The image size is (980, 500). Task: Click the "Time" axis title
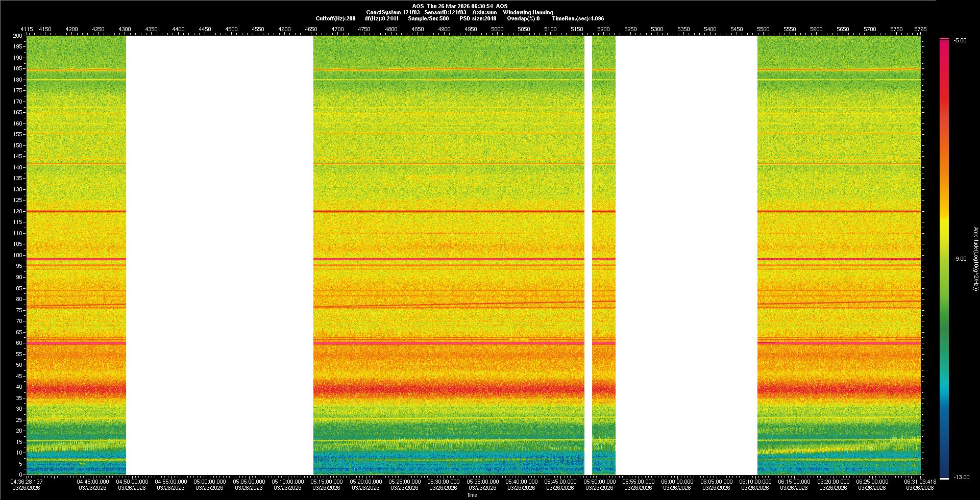(x=472, y=495)
